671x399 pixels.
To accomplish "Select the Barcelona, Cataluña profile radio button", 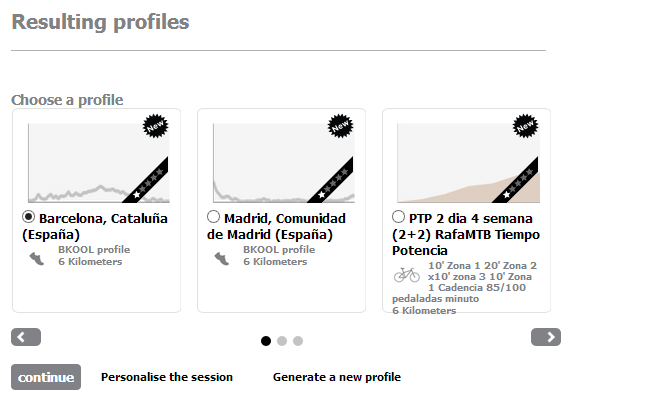I will point(28,217).
